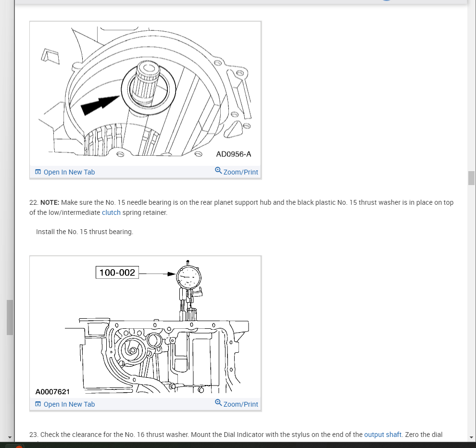Screen dimensions: 476x448
Task: Click right scrollbar thumb
Action: 471,178
